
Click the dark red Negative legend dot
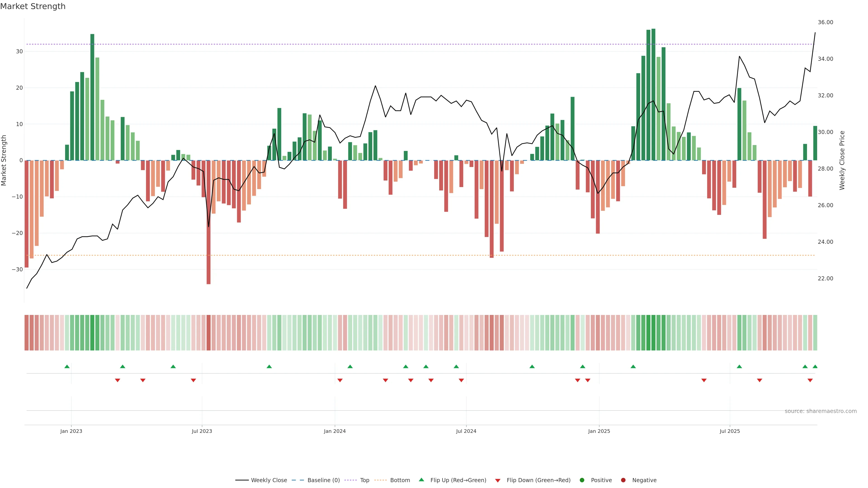tap(623, 480)
